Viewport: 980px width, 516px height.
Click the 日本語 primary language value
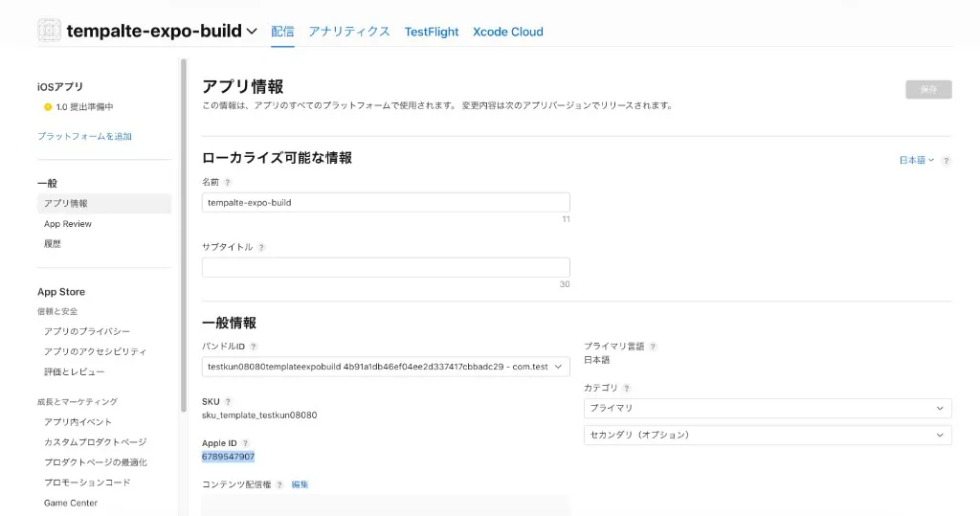coord(597,360)
